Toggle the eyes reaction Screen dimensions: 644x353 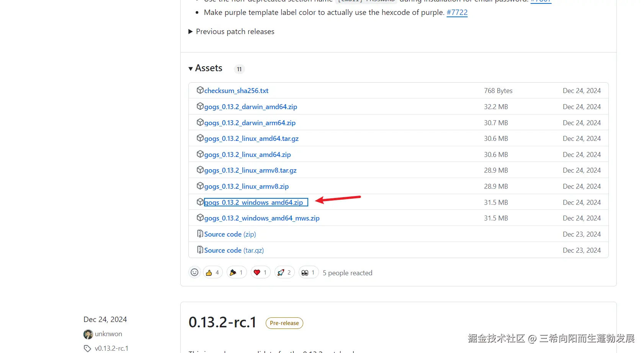pos(309,272)
